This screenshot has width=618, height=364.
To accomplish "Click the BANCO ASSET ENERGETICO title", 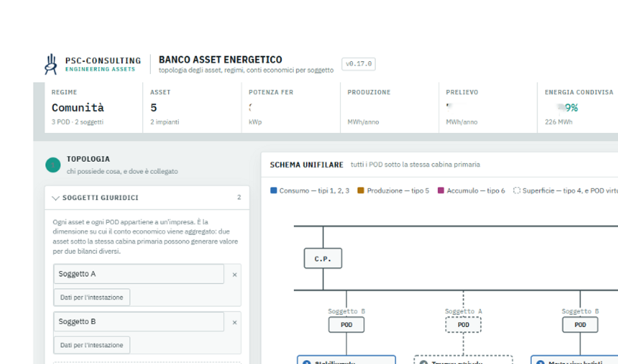I will pyautogui.click(x=221, y=59).
